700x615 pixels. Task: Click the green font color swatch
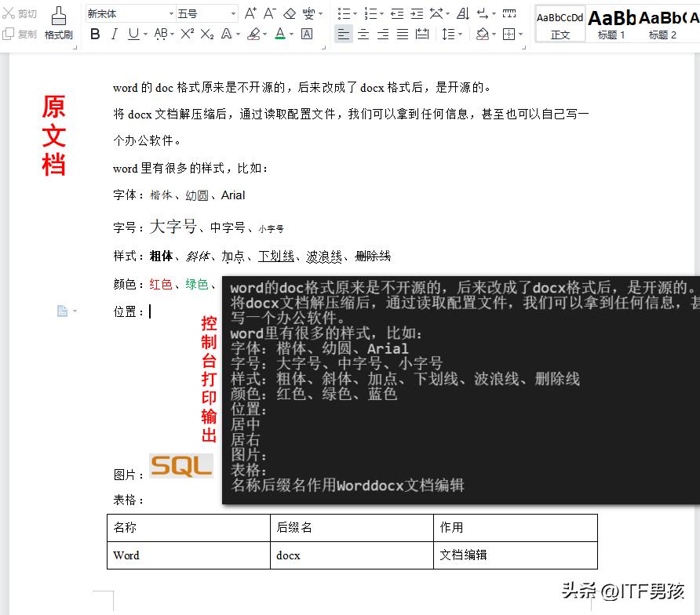click(x=279, y=36)
